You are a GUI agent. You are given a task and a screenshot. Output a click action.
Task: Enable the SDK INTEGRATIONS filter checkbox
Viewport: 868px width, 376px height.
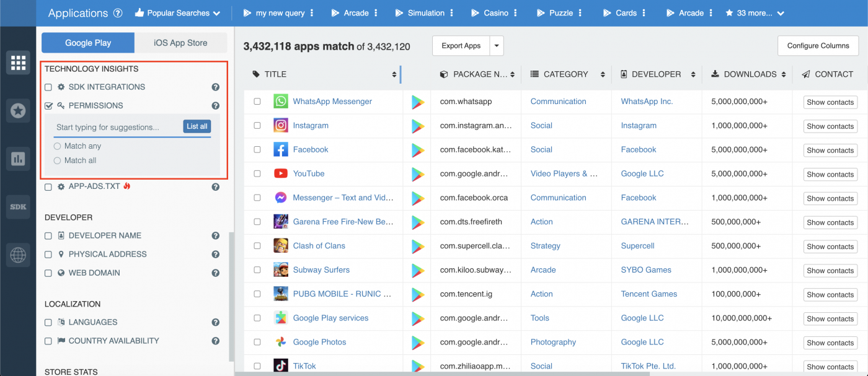(48, 87)
